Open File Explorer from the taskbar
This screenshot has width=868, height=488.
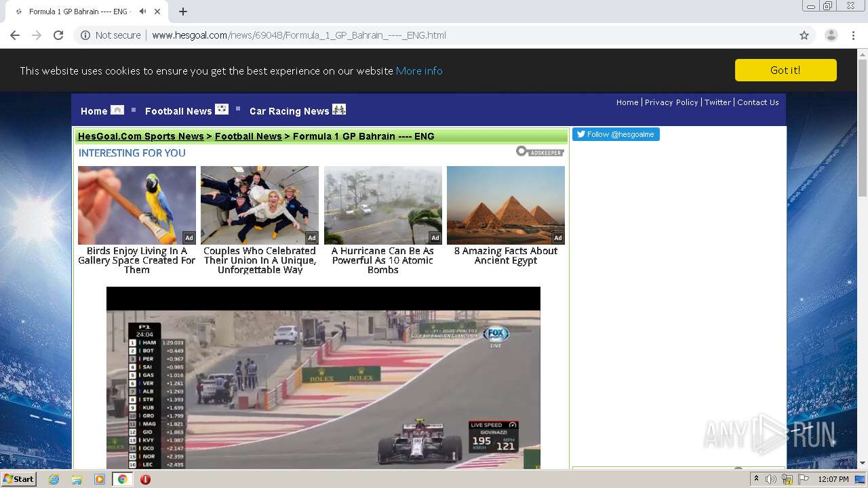pyautogui.click(x=77, y=479)
